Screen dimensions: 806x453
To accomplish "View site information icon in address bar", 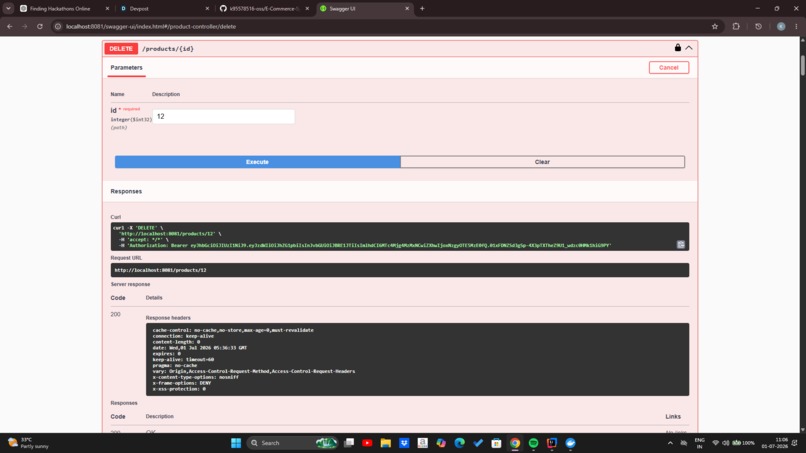I will tap(58, 26).
